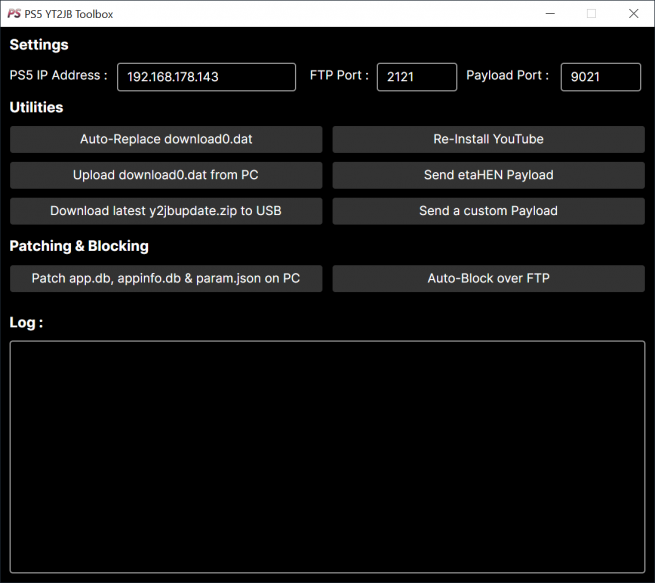Screen dimensions: 655x583
Task: Click the Settings section heading
Action: (x=39, y=45)
